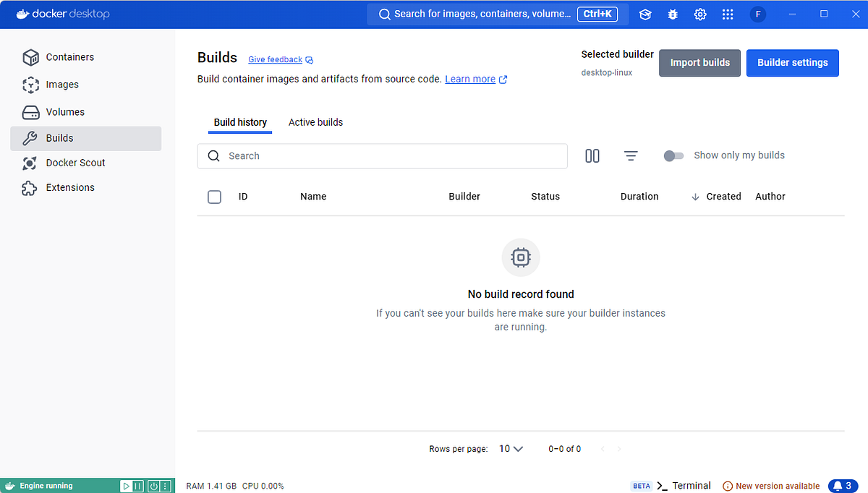868x493 pixels.
Task: Click the Builder settings button
Action: click(792, 63)
